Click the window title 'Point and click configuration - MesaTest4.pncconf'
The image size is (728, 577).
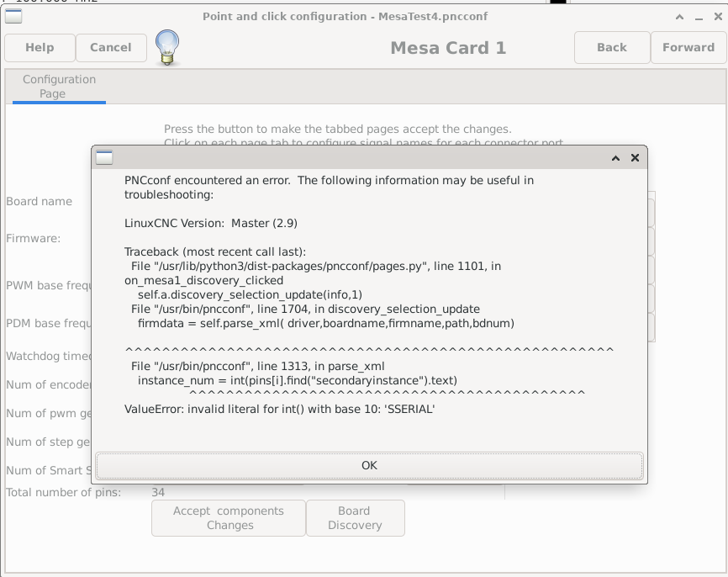coord(345,17)
